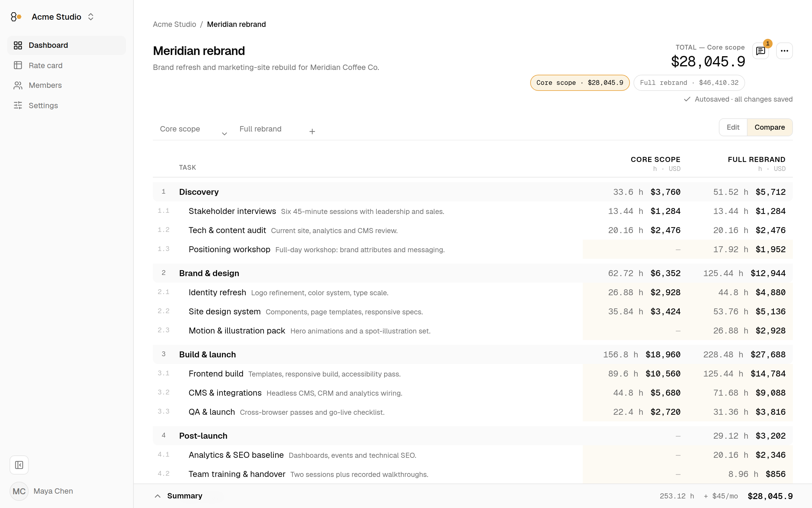Screen dimensions: 812x508
Task: Click the Post-launch section row
Action: click(x=473, y=436)
